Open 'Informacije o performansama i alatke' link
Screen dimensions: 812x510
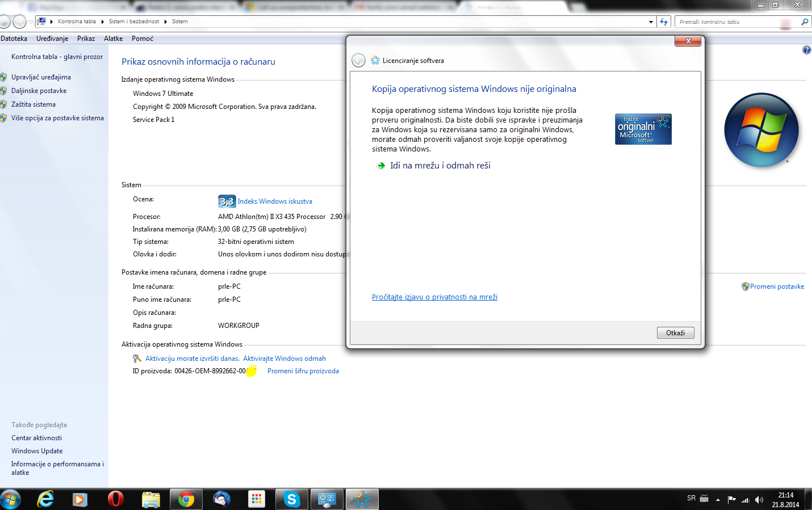(x=57, y=468)
